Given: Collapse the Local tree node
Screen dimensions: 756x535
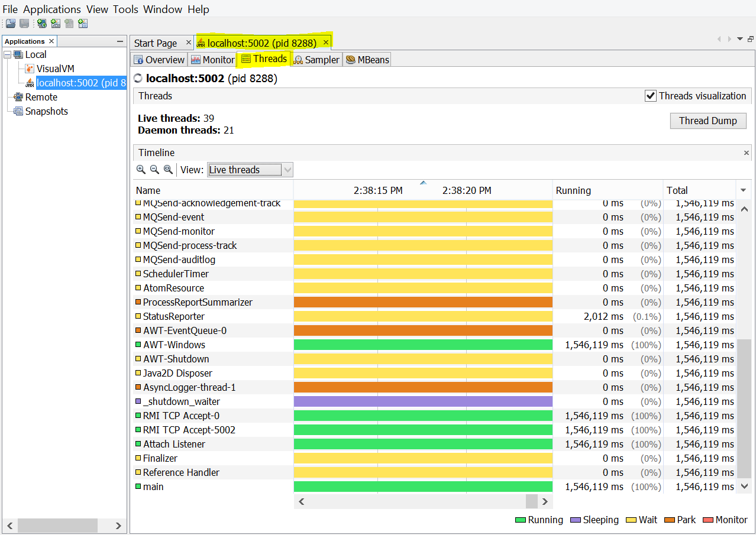Looking at the screenshot, I should (8, 54).
